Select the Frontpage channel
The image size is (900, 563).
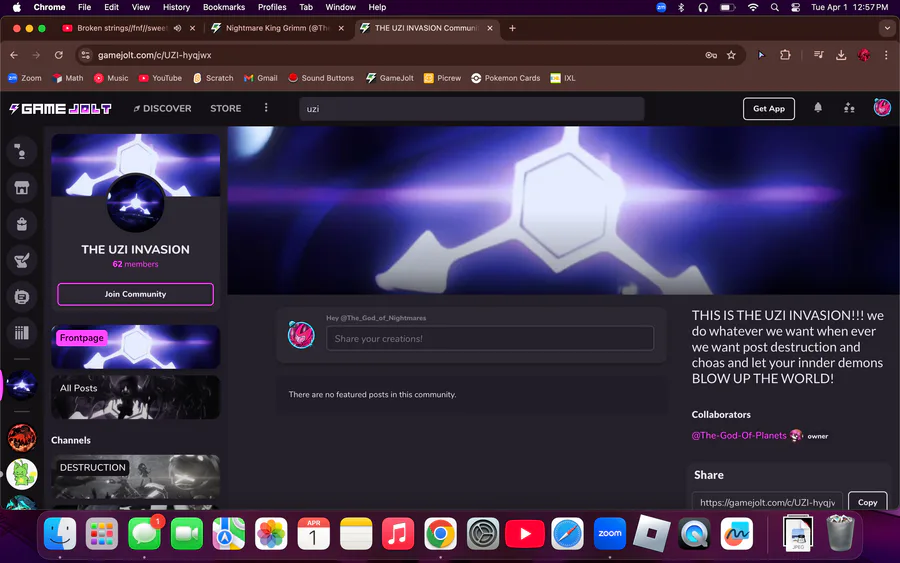[x=135, y=347]
